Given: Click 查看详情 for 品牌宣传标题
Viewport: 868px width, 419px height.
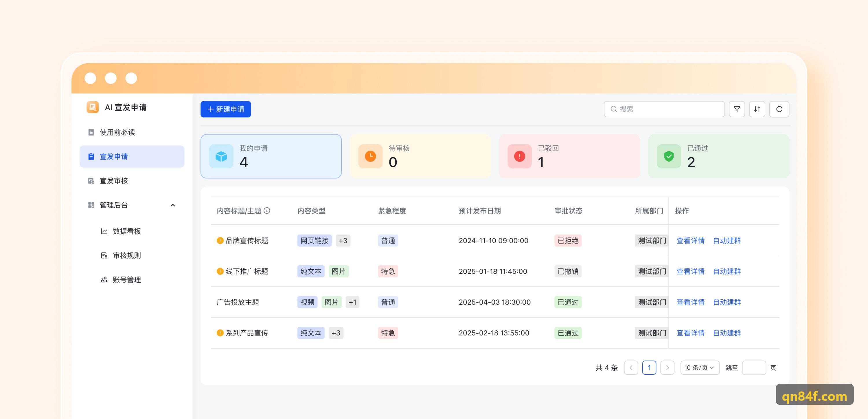Looking at the screenshot, I should tap(690, 240).
